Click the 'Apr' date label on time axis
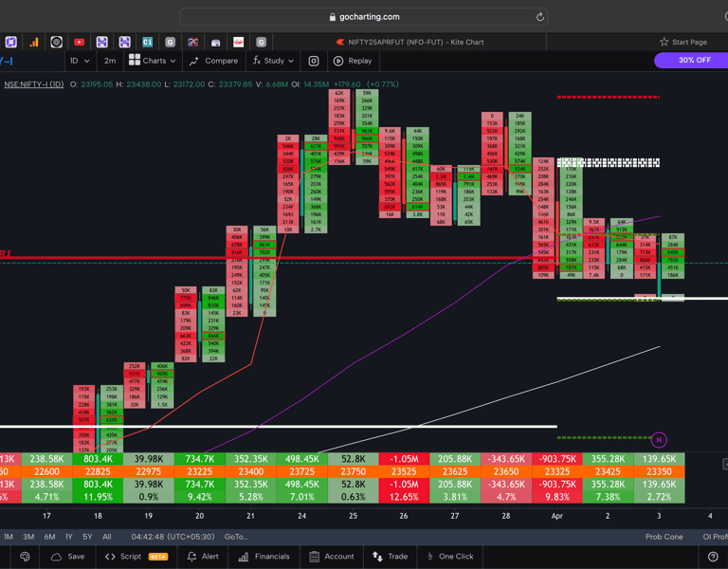This screenshot has width=728, height=569. click(x=557, y=516)
